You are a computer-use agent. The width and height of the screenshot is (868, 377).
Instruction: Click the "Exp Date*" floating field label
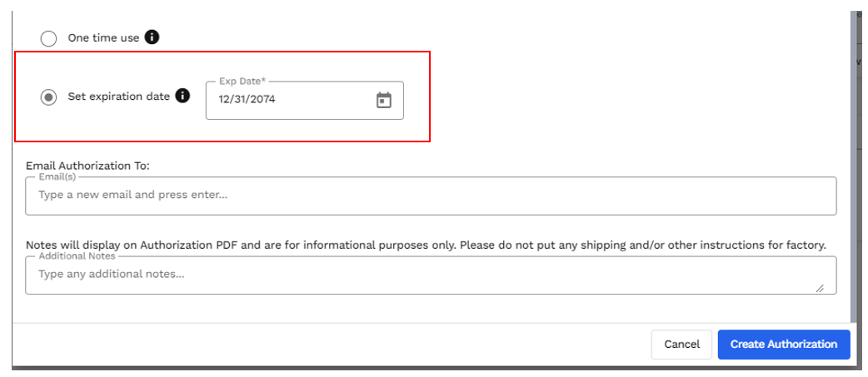pyautogui.click(x=242, y=82)
